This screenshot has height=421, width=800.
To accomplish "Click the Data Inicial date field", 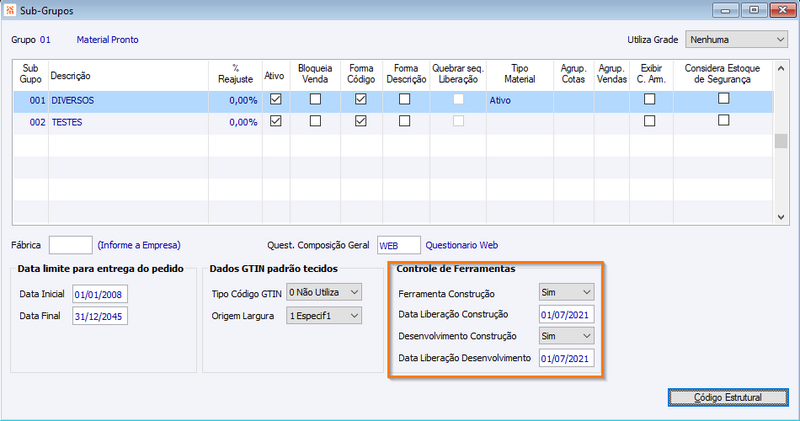I will [99, 294].
